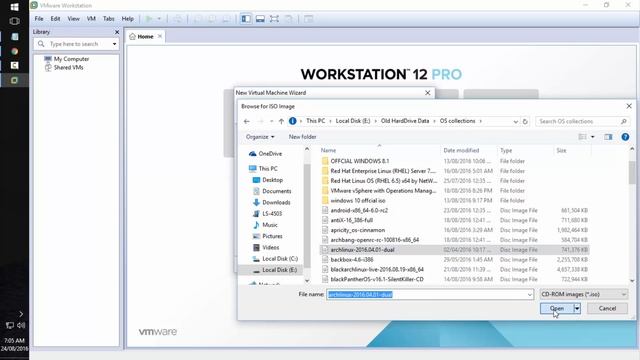Select android-x86_64-6.0-rc2 file
Screen dimensions: 640x360
(x=359, y=210)
